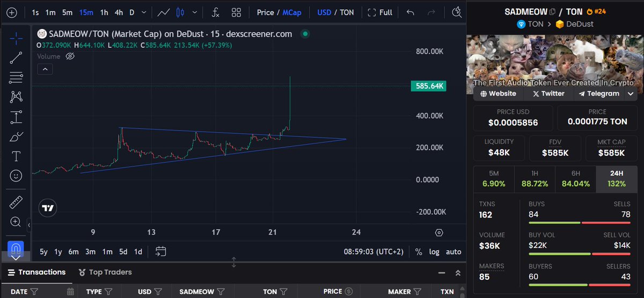Select the pattern drawing tool
Image resolution: width=644 pixels, height=298 pixels.
tap(16, 97)
